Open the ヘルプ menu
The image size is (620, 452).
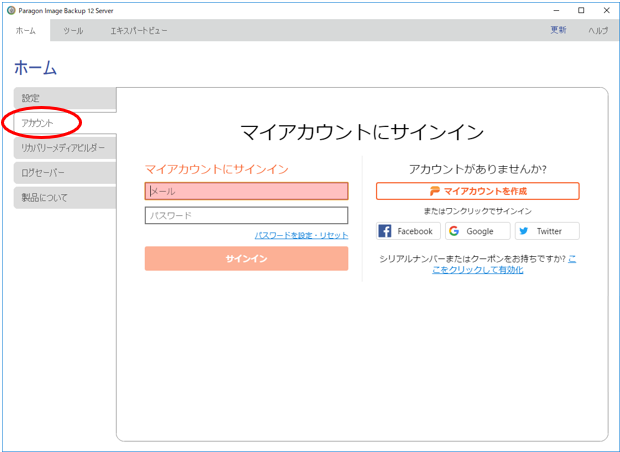(x=598, y=30)
